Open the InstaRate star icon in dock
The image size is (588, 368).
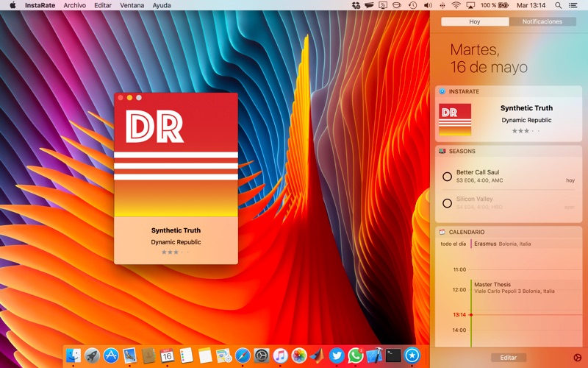pyautogui.click(x=412, y=356)
